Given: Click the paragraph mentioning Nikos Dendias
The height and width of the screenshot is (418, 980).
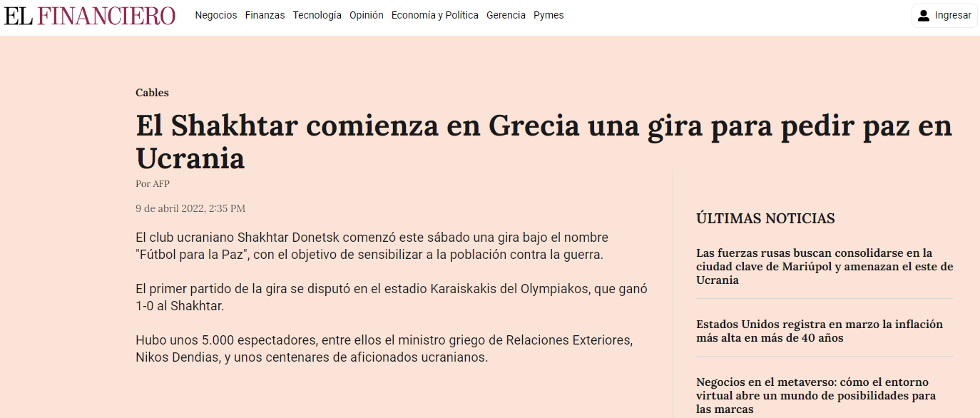Looking at the screenshot, I should point(384,349).
